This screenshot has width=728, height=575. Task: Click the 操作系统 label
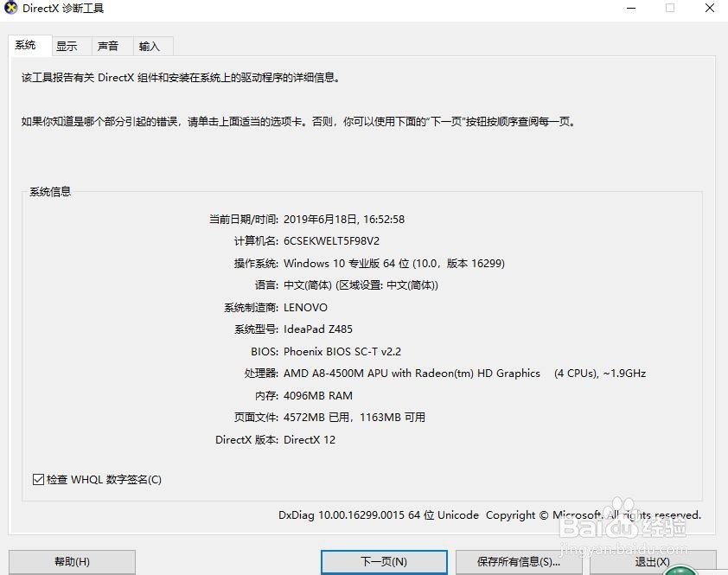256,264
